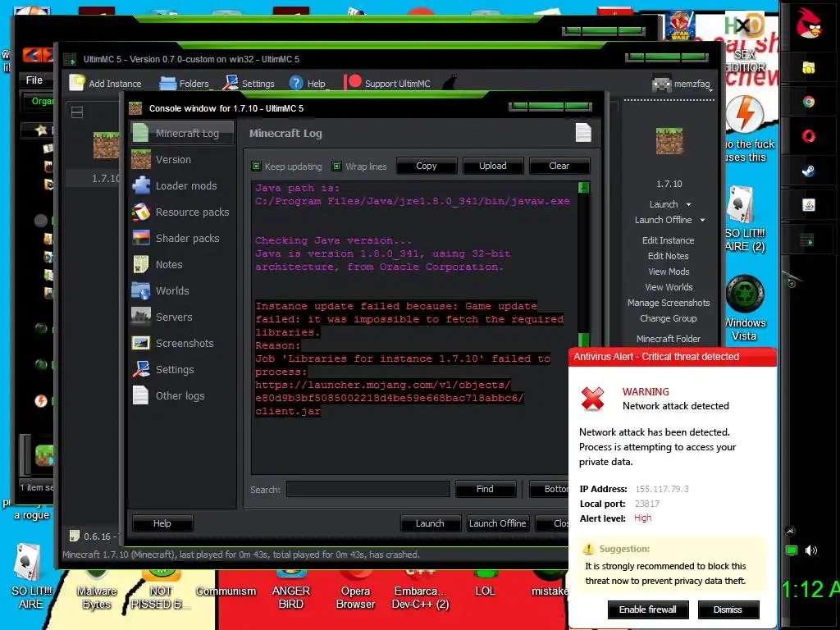Image resolution: width=840 pixels, height=630 pixels.
Task: Click the Other logs page icon
Action: 140,396
